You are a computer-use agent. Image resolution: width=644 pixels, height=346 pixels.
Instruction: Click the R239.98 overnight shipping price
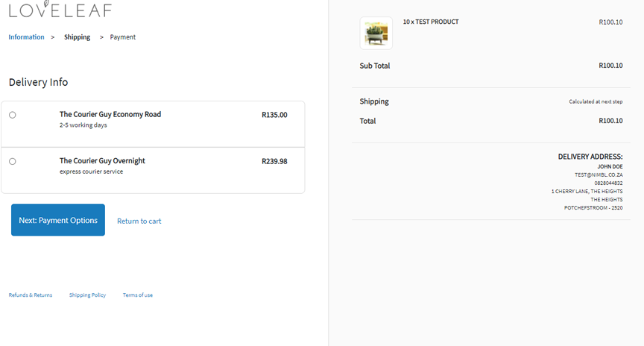(x=274, y=162)
